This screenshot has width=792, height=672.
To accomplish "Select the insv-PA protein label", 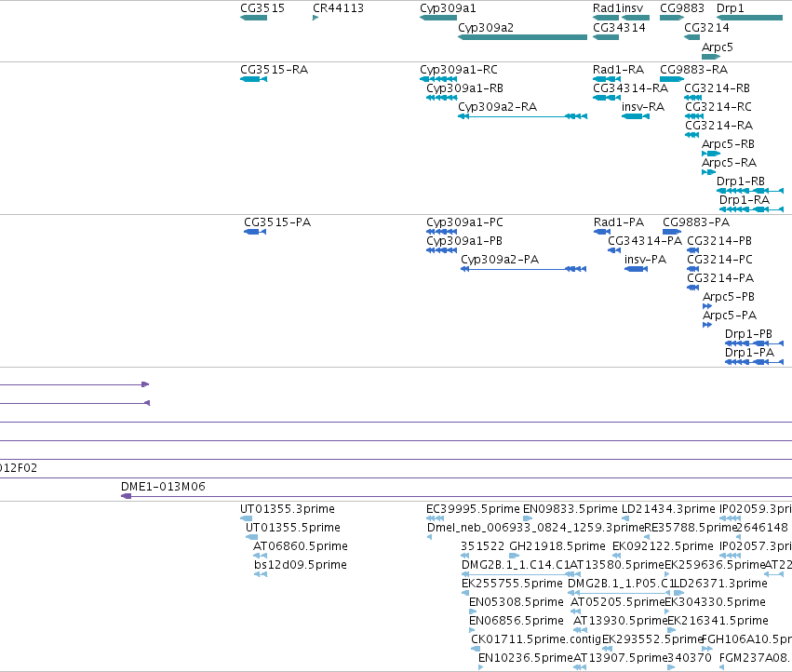I will click(645, 260).
